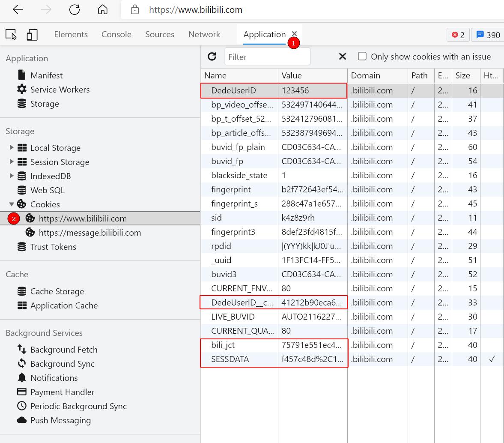Select the bili_jct cookie row
Screen dimensions: 504x443
[352, 345]
